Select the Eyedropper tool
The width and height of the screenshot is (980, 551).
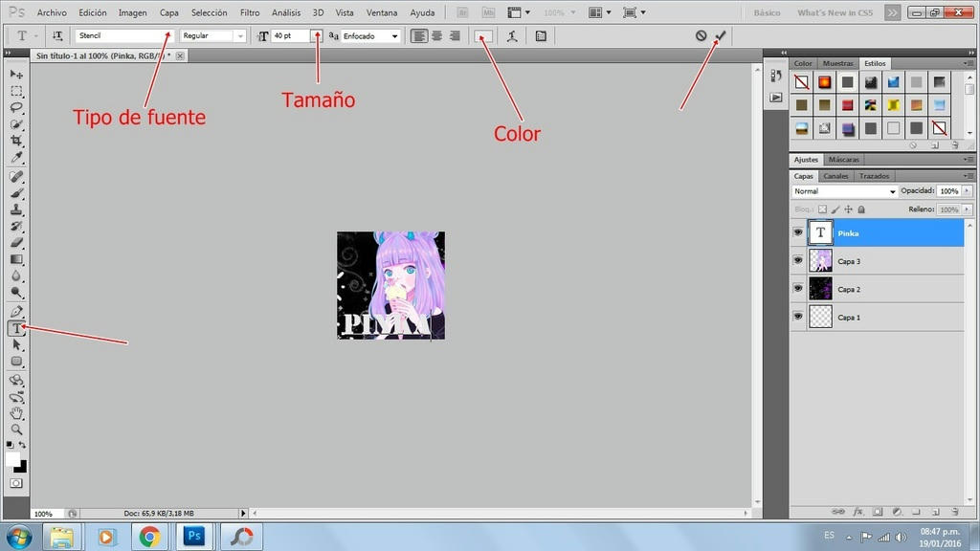pos(16,157)
